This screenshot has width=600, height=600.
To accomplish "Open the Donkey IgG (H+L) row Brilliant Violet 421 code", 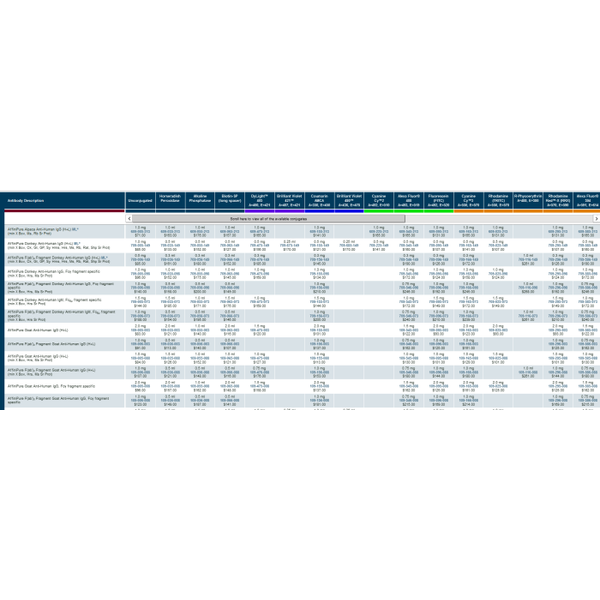I will 289,246.
